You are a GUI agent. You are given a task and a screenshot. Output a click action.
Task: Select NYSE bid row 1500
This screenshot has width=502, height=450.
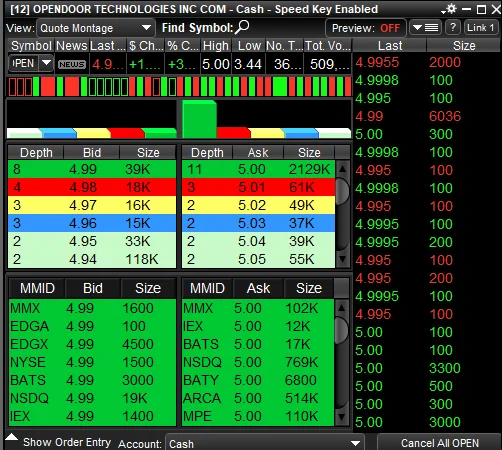coord(92,362)
